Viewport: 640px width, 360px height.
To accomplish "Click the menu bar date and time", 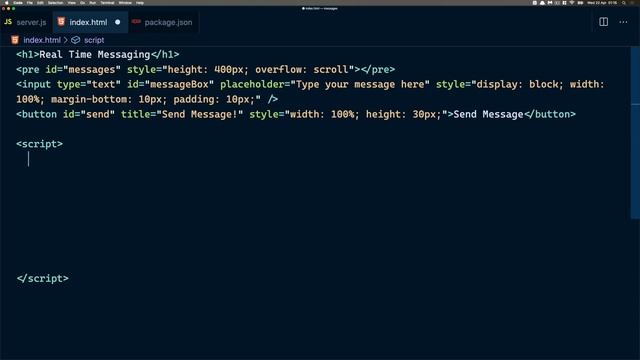I will tap(602, 2).
